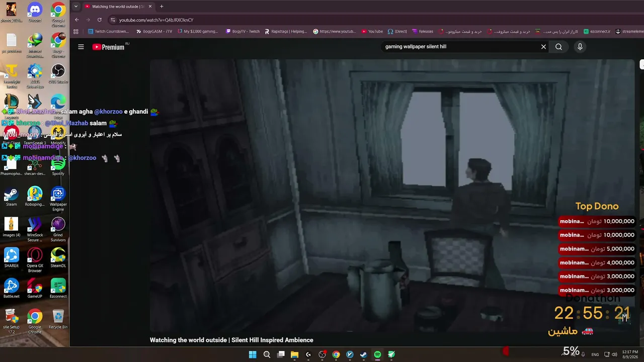Click video title Watching the world outside
The height and width of the screenshot is (362, 644).
[x=231, y=340]
